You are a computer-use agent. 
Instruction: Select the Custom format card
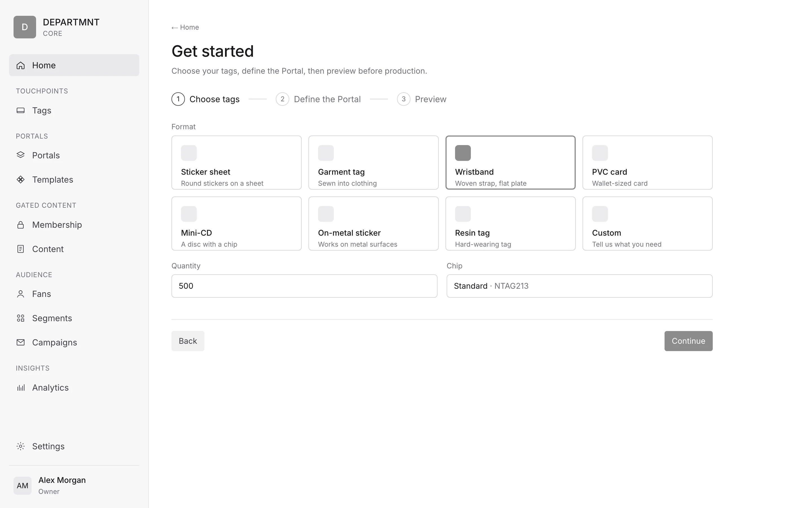click(648, 224)
